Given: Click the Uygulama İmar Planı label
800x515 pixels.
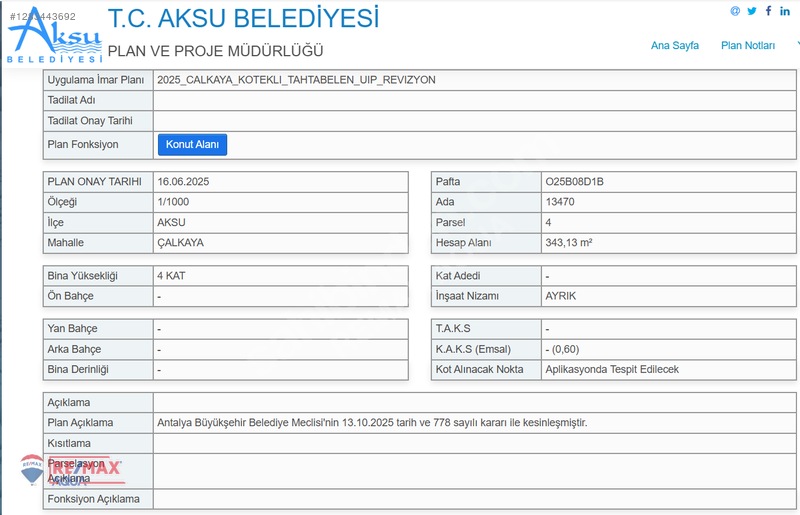Looking at the screenshot, I should 96,80.
